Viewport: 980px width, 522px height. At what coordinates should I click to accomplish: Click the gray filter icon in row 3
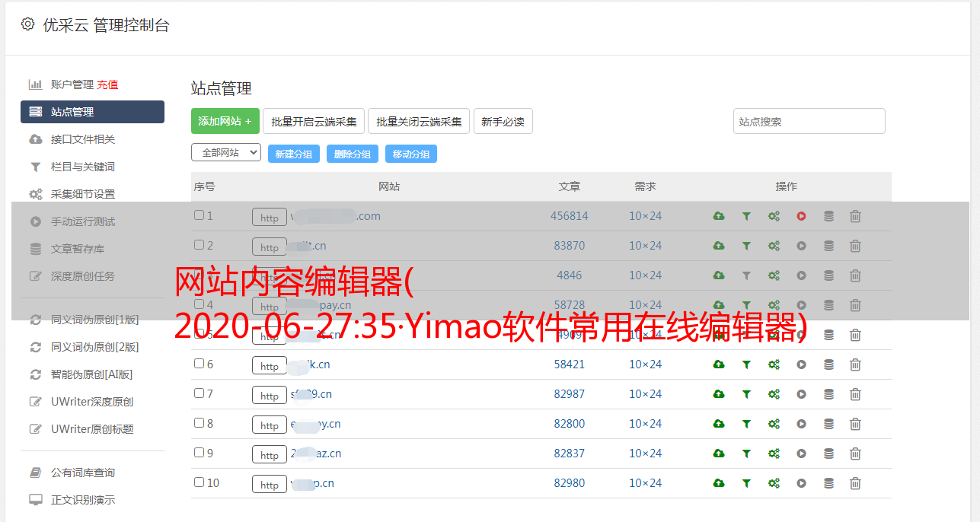coord(746,275)
